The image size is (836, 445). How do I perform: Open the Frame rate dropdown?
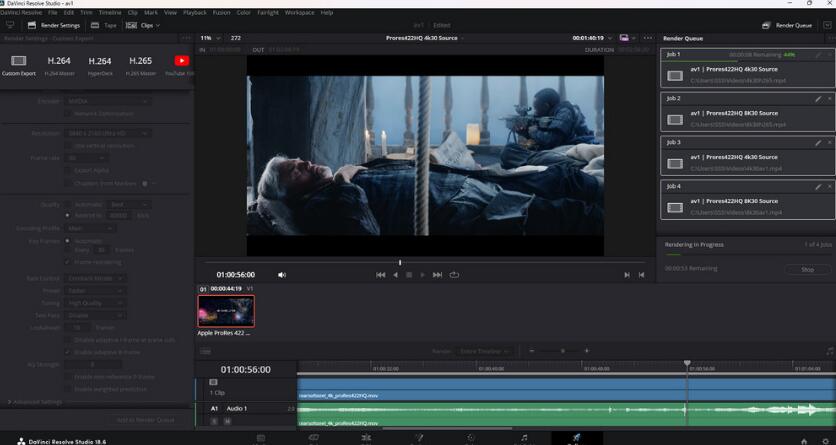86,158
